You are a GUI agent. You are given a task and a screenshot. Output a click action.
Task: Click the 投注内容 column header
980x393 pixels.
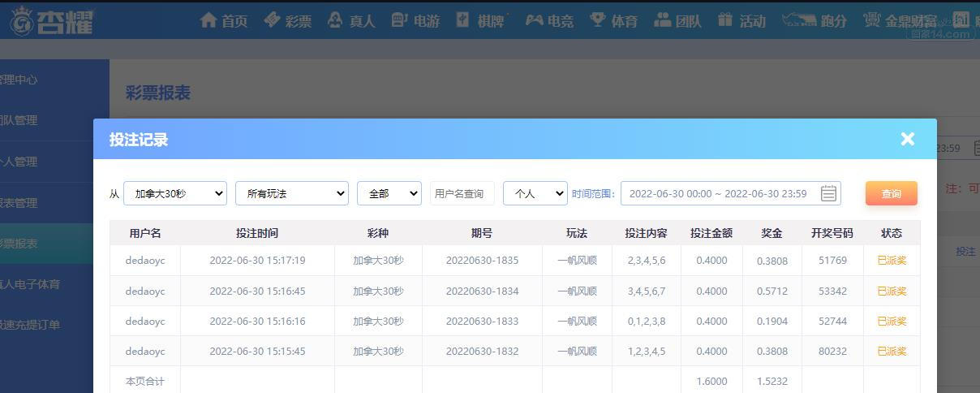click(646, 233)
